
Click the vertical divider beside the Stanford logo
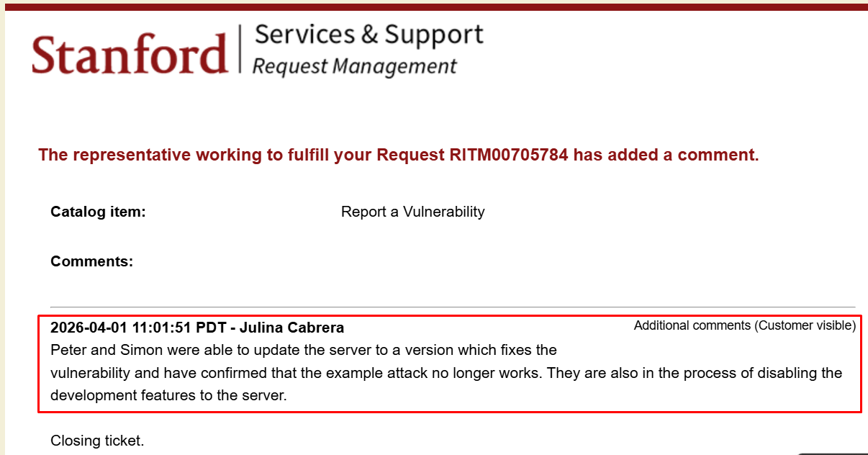coord(239,49)
